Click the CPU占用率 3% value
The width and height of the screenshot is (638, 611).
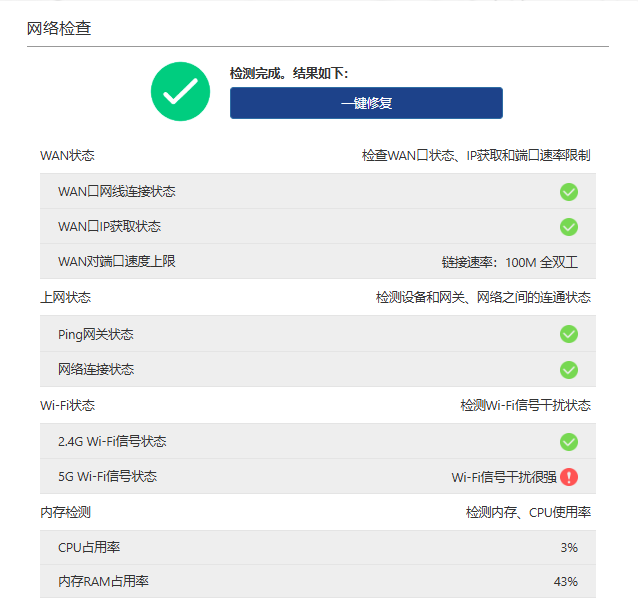tap(568, 548)
